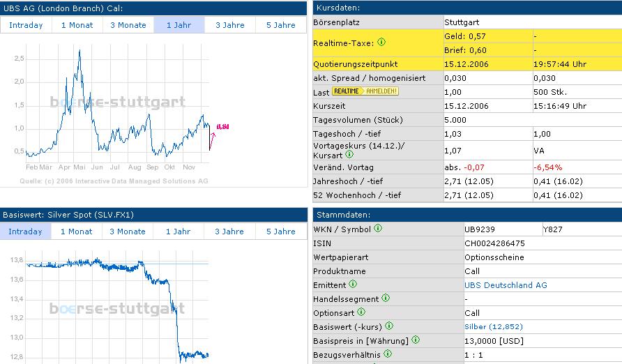The height and width of the screenshot is (364, 622).
Task: Open info icon next to Bezugsverhältnis
Action: pyautogui.click(x=388, y=354)
